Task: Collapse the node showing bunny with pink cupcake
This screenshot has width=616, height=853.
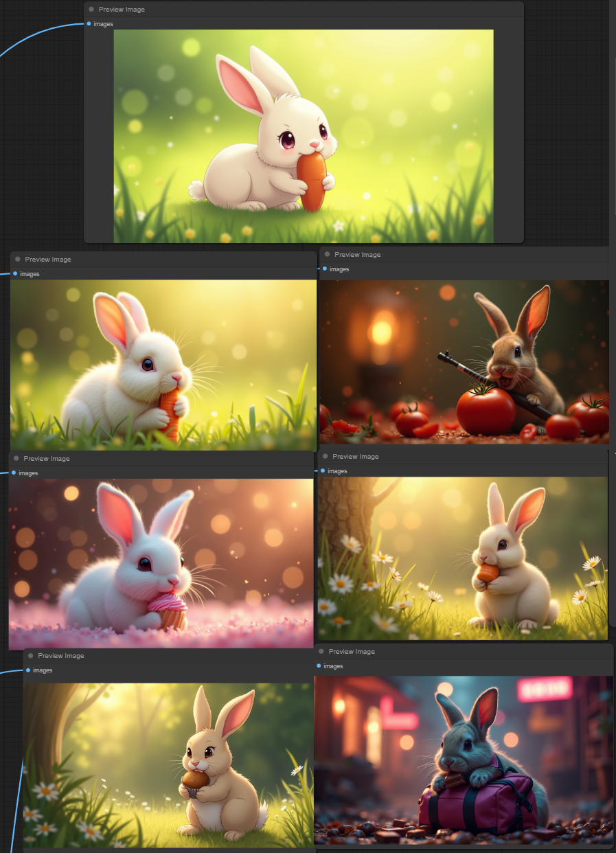Action: (x=16, y=459)
